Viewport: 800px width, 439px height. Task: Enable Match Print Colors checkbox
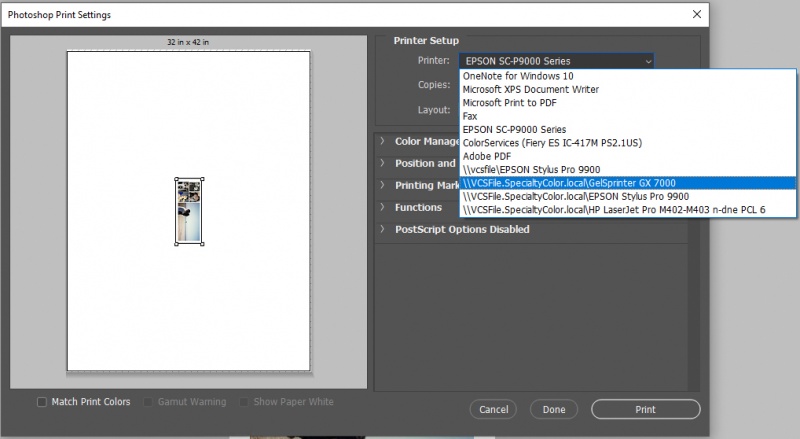click(x=42, y=402)
